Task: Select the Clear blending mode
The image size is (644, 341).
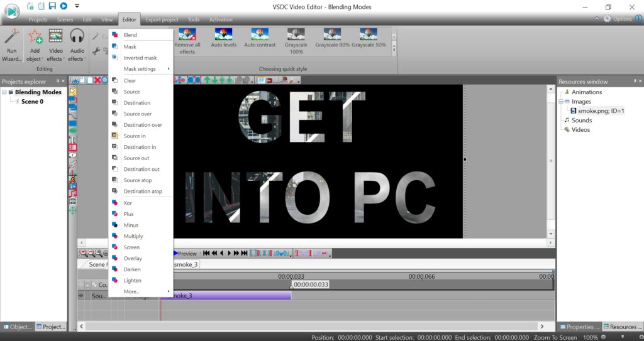Action: pos(141,80)
